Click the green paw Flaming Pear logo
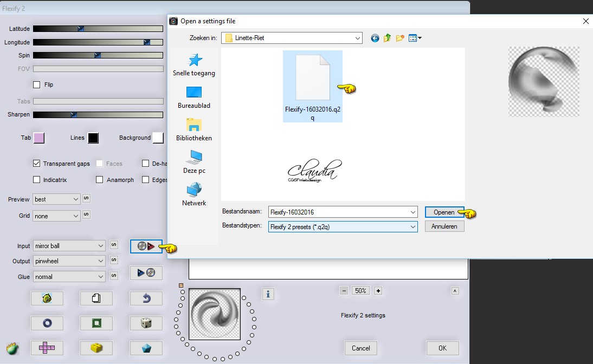The width and height of the screenshot is (593, 364). [12, 348]
